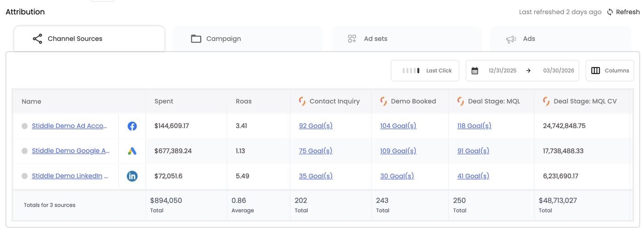Click the $144,609.17 spent value
This screenshot has width=644, height=231.
172,126
